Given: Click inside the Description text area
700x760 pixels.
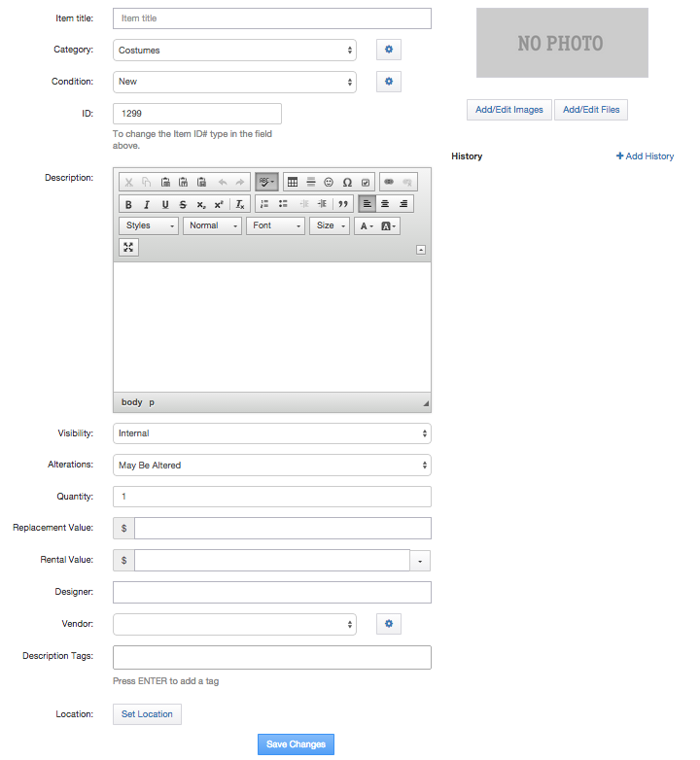Looking at the screenshot, I should pos(272,328).
